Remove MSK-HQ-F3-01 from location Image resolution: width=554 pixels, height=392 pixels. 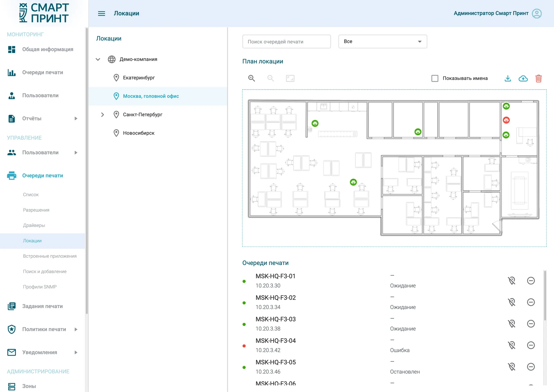pyautogui.click(x=531, y=281)
